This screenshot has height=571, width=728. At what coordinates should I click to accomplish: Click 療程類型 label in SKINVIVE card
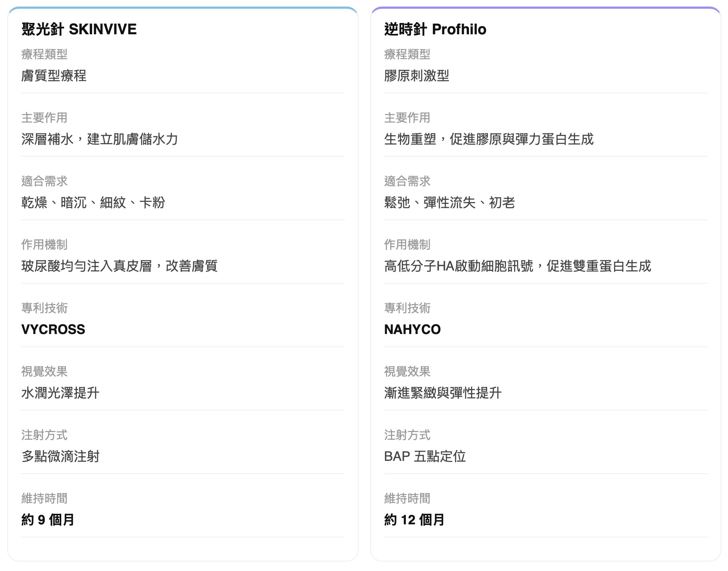tap(44, 54)
